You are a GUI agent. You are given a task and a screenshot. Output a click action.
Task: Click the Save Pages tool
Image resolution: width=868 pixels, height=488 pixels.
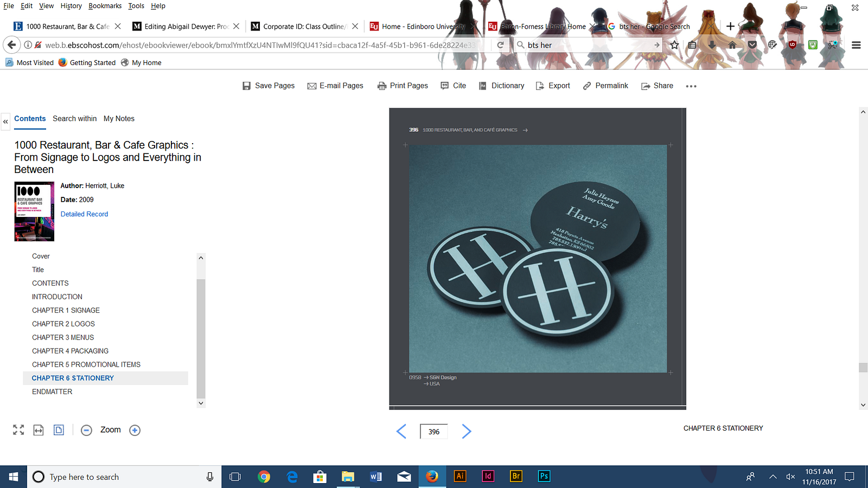pyautogui.click(x=269, y=86)
